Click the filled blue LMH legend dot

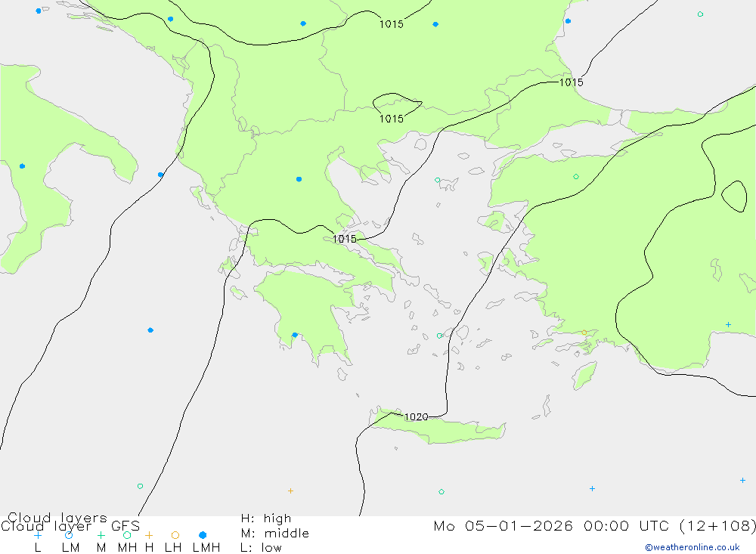click(x=203, y=535)
